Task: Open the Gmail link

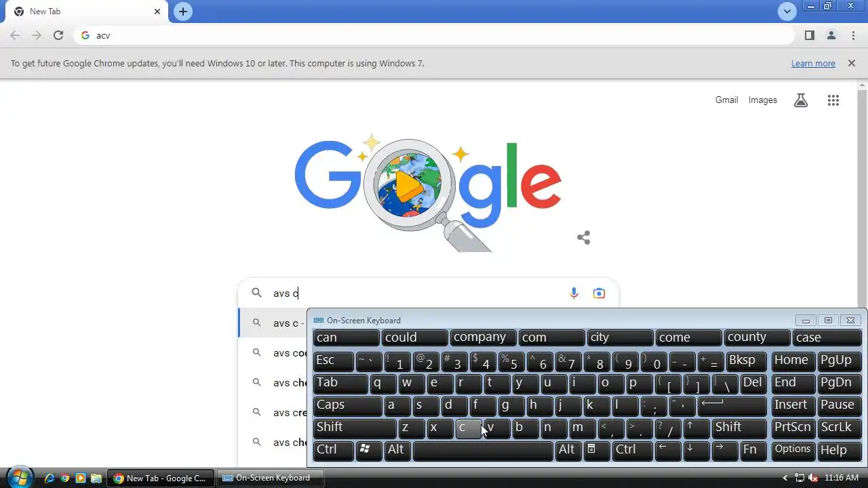Action: click(x=726, y=100)
